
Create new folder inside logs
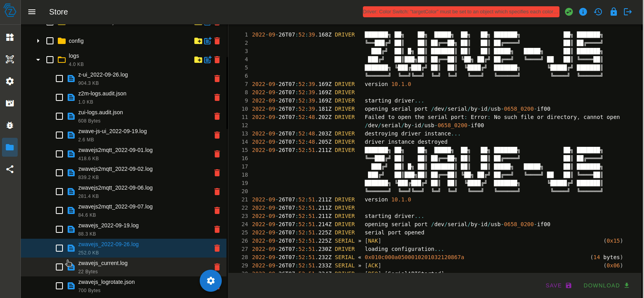[x=198, y=60]
